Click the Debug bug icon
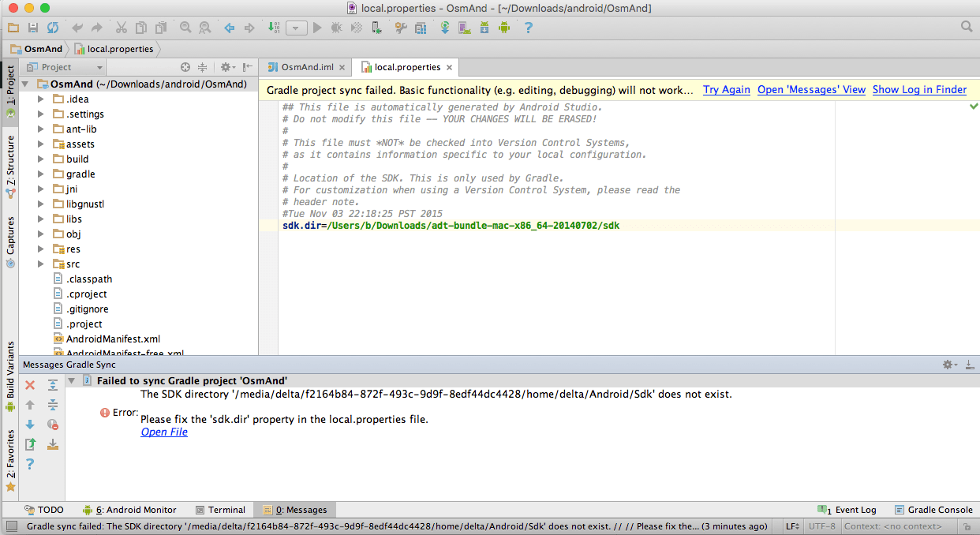This screenshot has width=980, height=535. coord(337,28)
